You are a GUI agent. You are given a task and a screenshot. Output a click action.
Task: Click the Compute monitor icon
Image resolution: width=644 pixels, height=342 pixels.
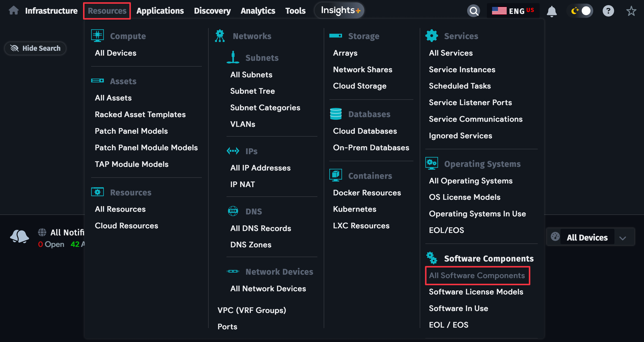pyautogui.click(x=97, y=35)
